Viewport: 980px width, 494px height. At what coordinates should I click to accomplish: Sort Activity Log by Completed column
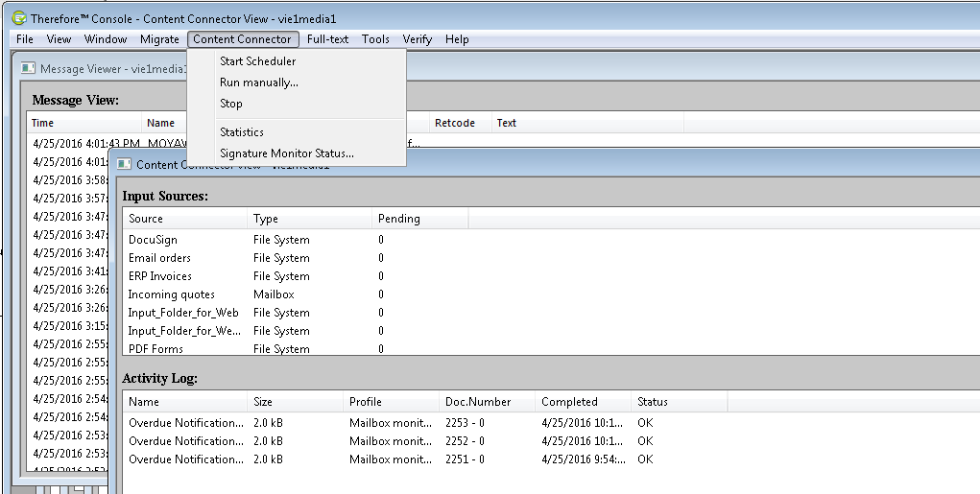pos(584,402)
